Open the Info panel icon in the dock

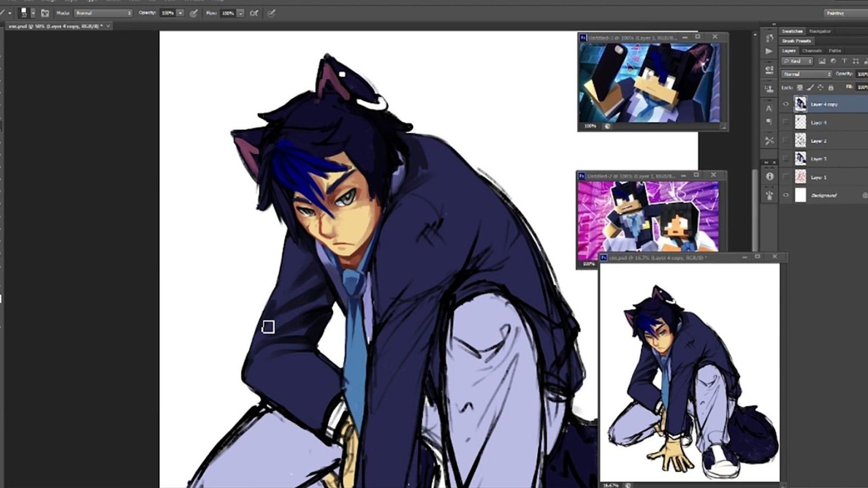pyautogui.click(x=769, y=176)
